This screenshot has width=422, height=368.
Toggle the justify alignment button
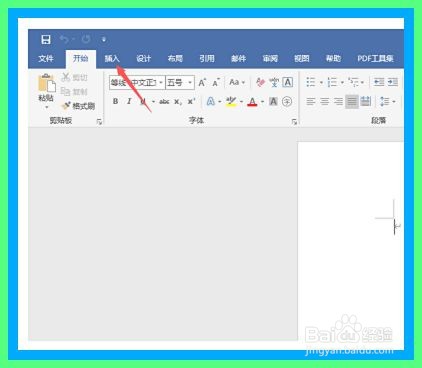(x=352, y=101)
